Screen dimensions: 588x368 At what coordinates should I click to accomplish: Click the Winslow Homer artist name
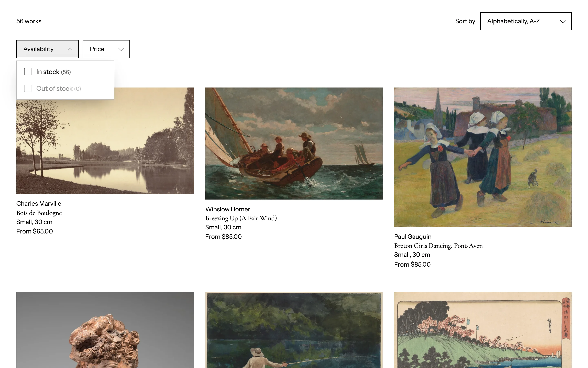(227, 209)
